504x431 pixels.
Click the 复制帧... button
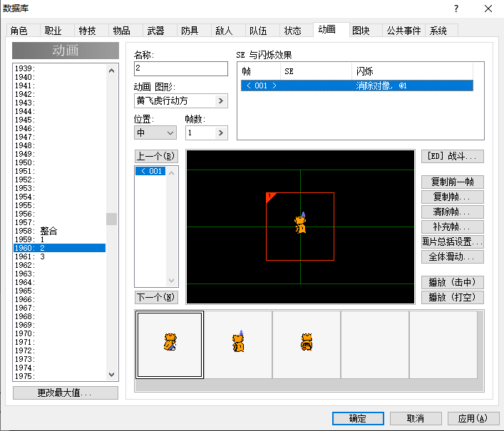click(x=452, y=197)
